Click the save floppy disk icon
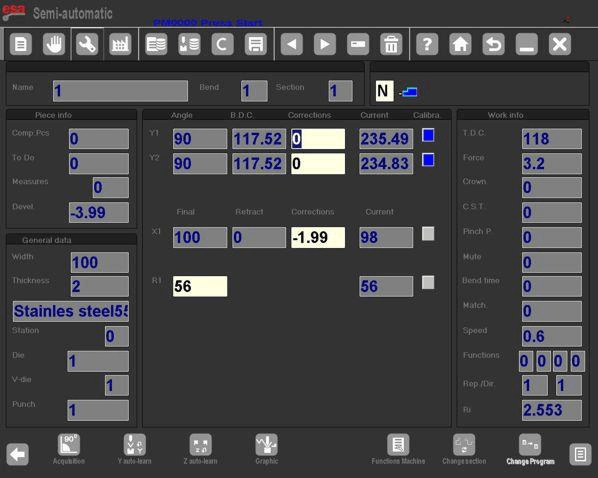Image resolution: width=598 pixels, height=478 pixels. [256, 44]
